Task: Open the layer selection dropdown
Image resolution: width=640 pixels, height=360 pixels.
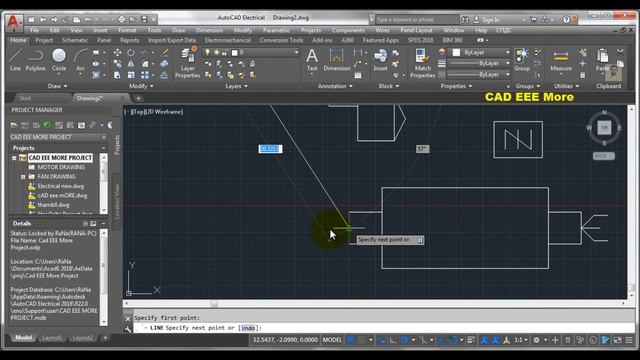Action: (x=296, y=52)
